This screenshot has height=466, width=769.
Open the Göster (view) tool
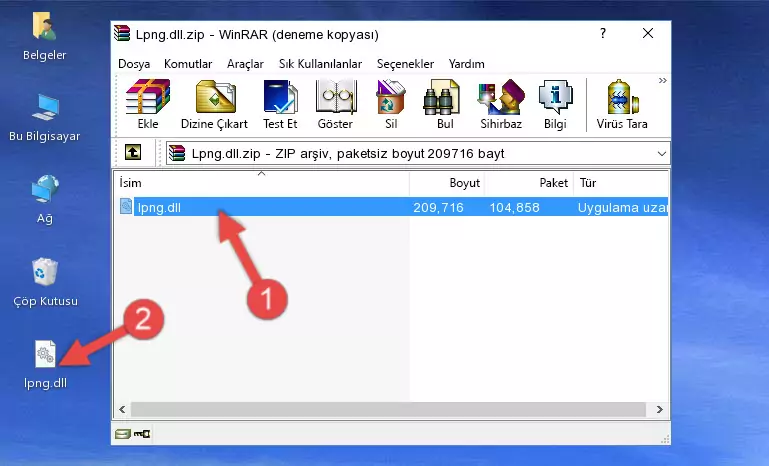click(335, 104)
